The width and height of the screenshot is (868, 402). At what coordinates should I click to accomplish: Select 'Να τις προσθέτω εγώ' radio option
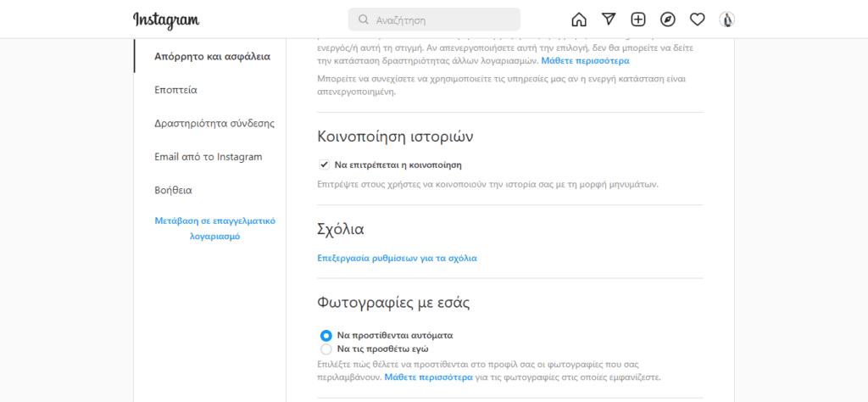326,349
